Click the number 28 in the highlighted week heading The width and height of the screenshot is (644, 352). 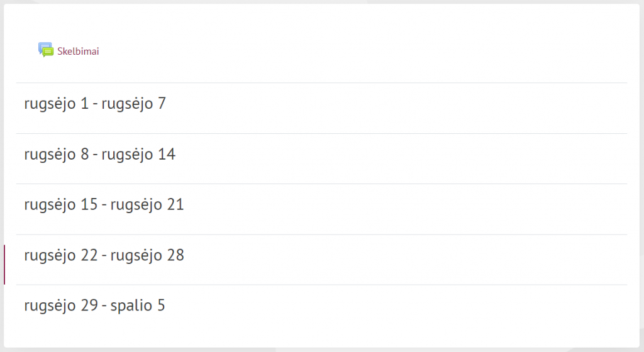[175, 255]
